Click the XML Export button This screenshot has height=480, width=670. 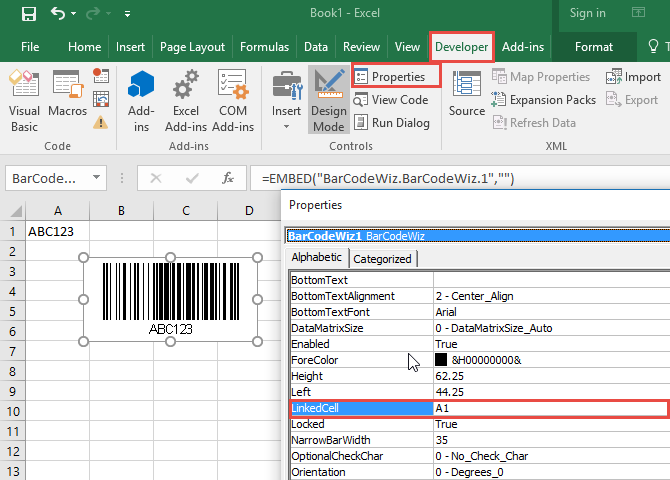(632, 100)
